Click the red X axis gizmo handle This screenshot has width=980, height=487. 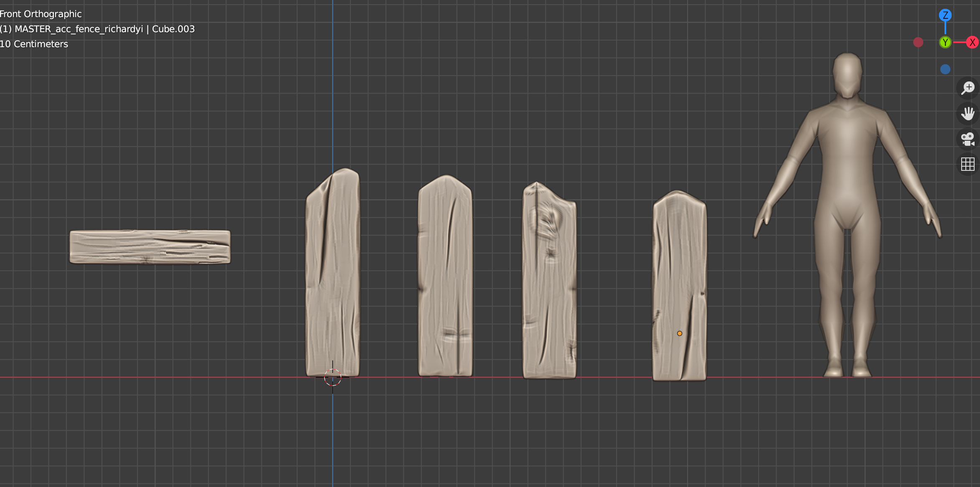pos(972,42)
